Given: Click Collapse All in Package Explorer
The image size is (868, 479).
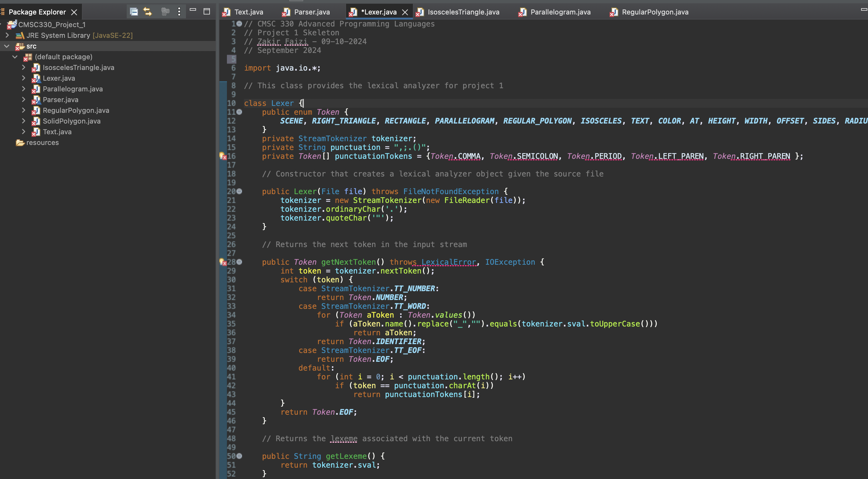Looking at the screenshot, I should pos(134,12).
